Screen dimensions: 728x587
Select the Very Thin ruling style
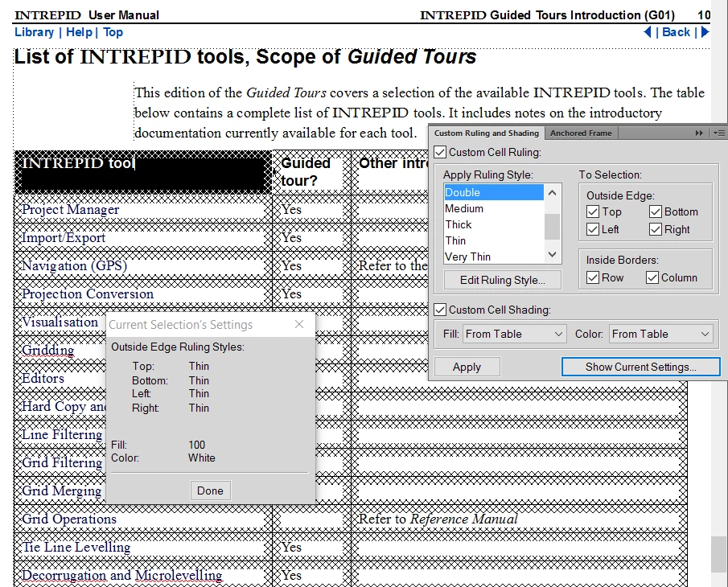point(494,257)
